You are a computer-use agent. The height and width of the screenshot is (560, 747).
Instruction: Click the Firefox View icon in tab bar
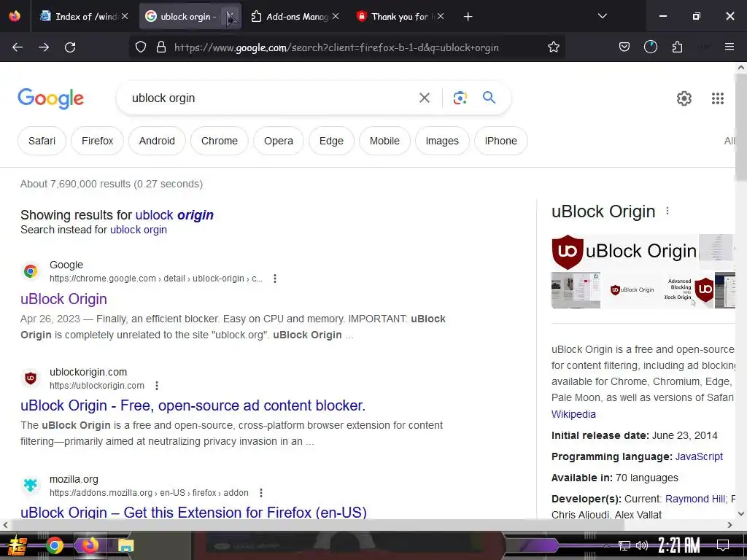coord(15,16)
